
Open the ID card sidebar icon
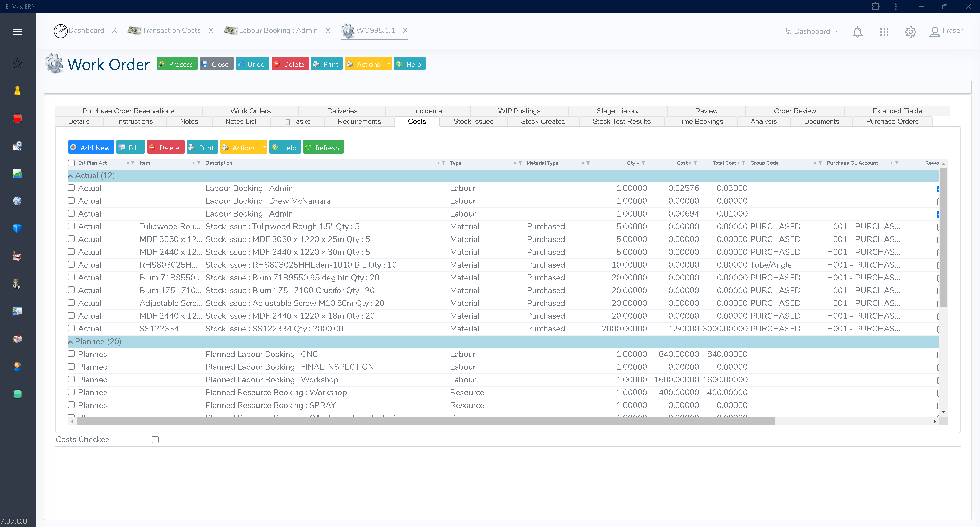[17, 311]
